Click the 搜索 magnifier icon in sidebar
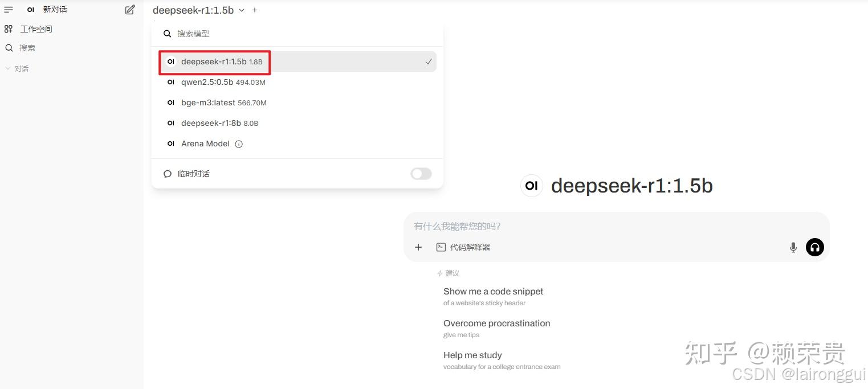 [9, 48]
